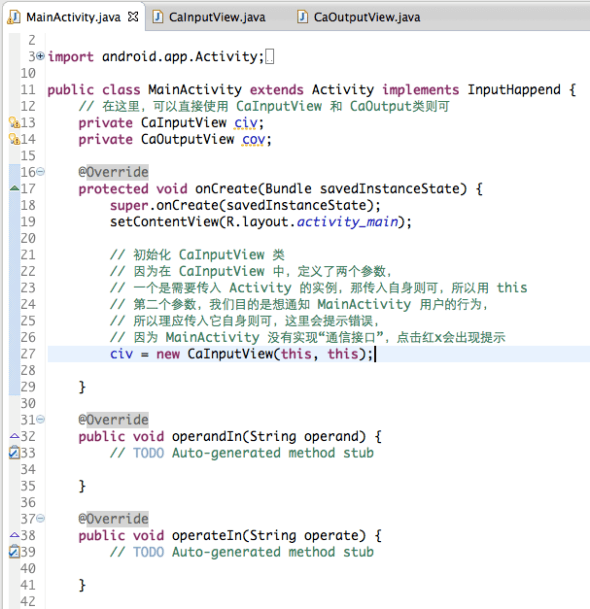Image resolution: width=590 pixels, height=609 pixels.
Task: Click line number 11 in the gutter
Action: coord(28,90)
